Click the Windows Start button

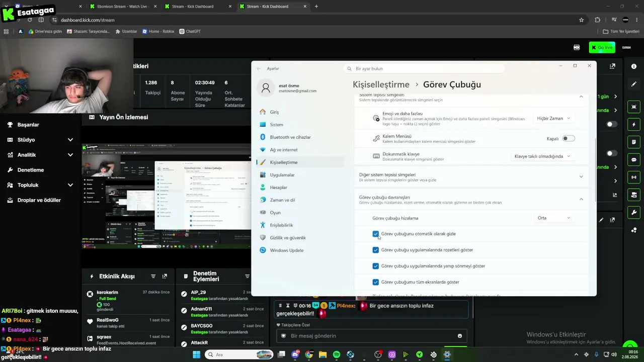coord(197,354)
